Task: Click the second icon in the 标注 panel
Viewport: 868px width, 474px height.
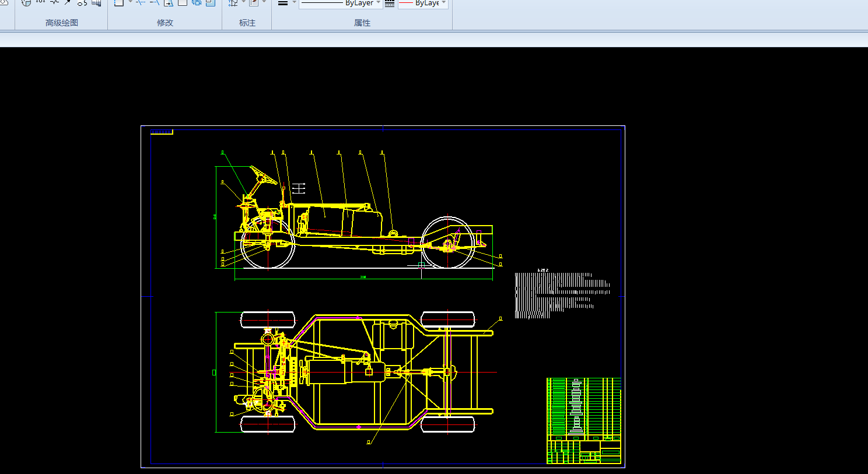Action: click(254, 3)
